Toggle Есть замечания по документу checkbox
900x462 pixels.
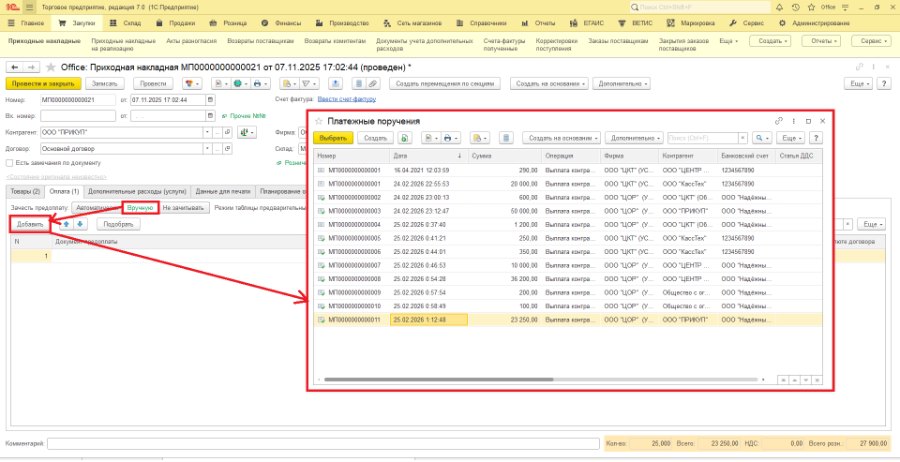[10, 163]
